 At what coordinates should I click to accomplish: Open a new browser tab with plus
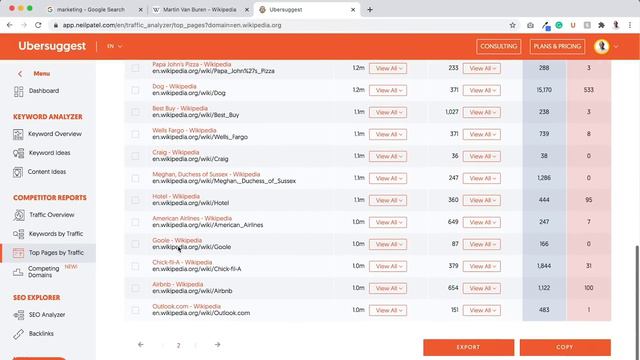(x=370, y=9)
